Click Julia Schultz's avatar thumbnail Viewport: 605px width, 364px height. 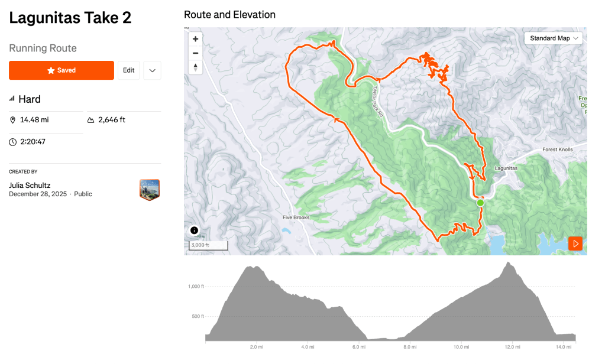150,190
